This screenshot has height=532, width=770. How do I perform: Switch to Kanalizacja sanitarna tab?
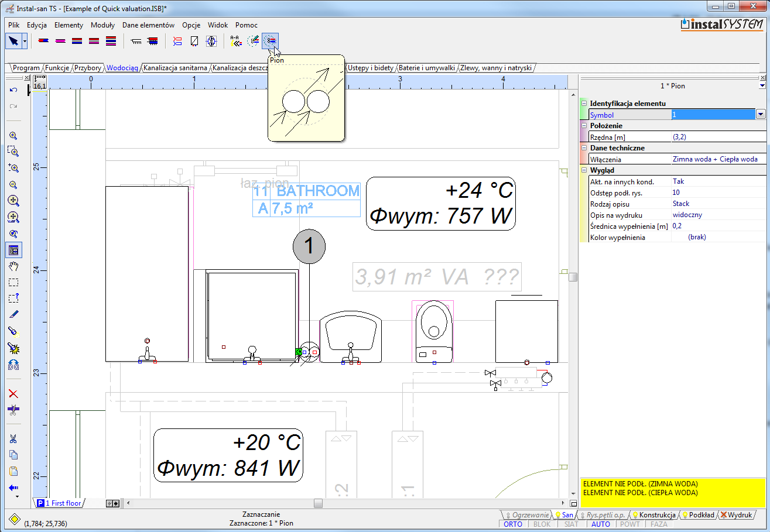(x=175, y=68)
